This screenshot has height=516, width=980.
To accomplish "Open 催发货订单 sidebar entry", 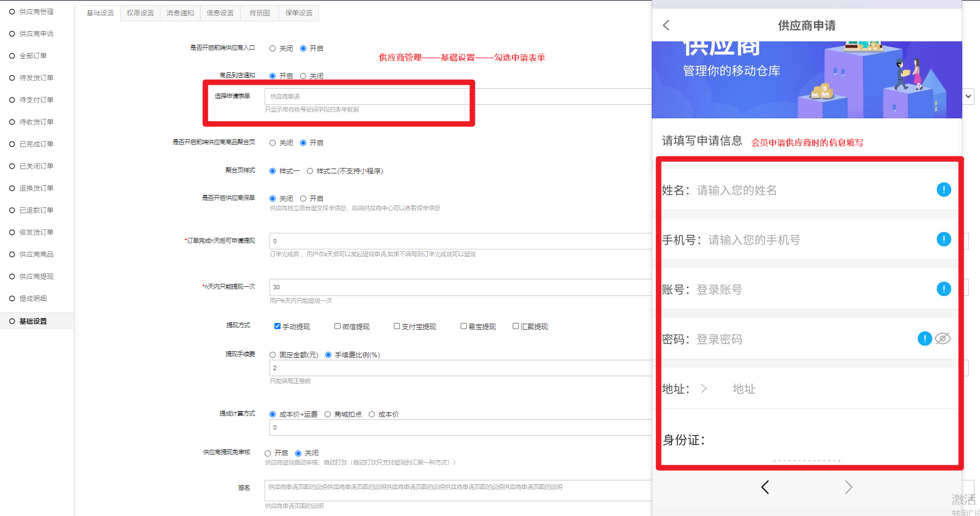I will click(36, 232).
